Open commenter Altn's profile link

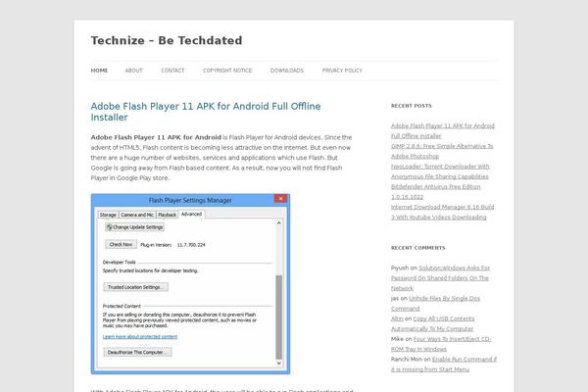[x=397, y=318]
